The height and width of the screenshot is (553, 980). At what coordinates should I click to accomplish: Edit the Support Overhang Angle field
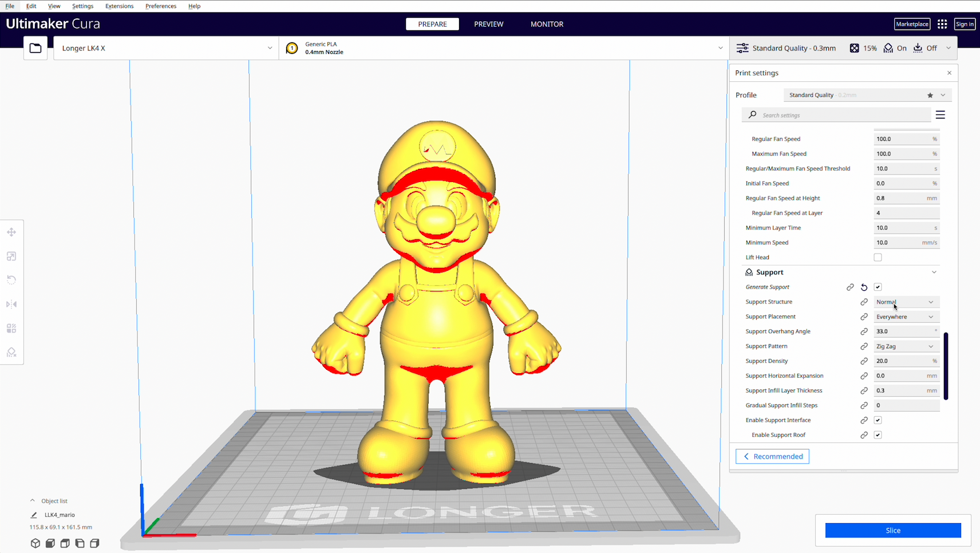(x=906, y=331)
